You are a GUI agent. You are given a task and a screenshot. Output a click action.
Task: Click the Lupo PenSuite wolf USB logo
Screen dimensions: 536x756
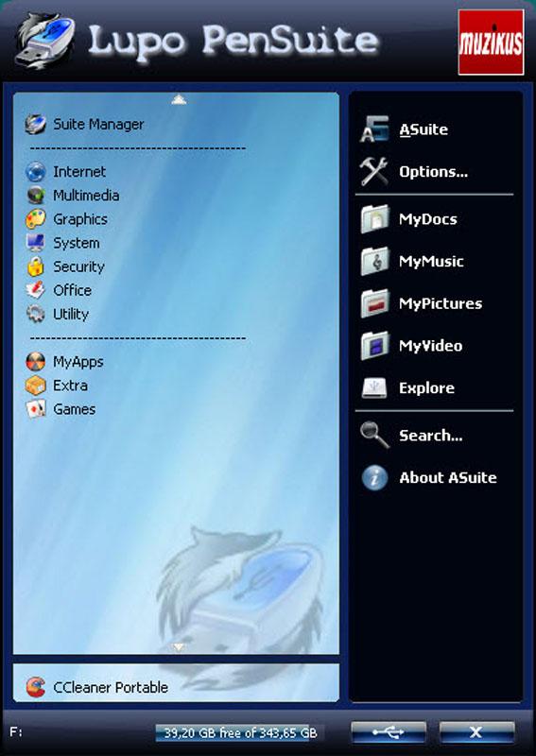click(x=44, y=41)
